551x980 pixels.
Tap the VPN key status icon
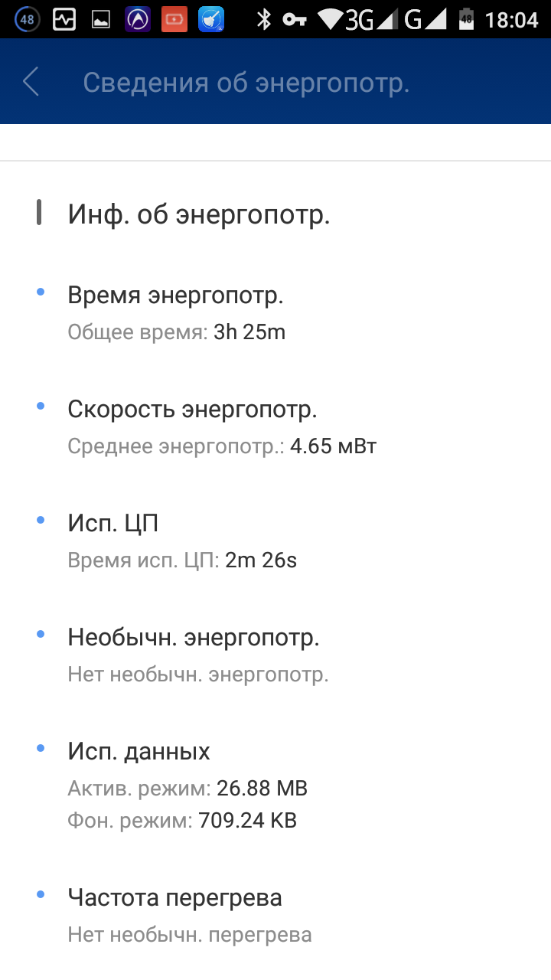click(295, 20)
